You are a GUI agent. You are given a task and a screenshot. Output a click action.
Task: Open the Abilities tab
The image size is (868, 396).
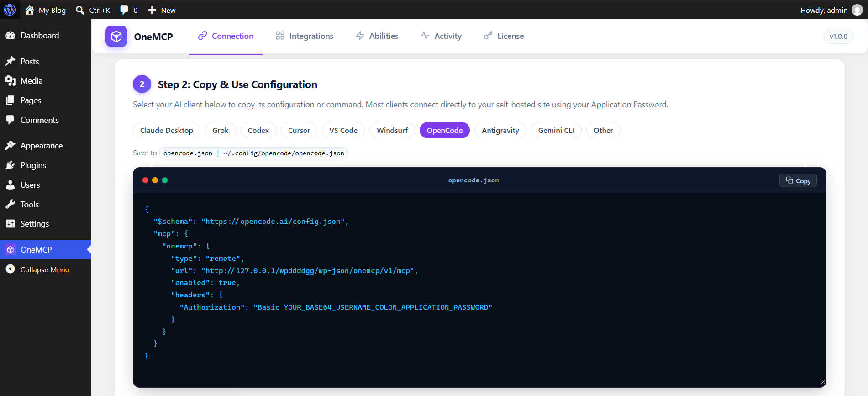coord(377,36)
